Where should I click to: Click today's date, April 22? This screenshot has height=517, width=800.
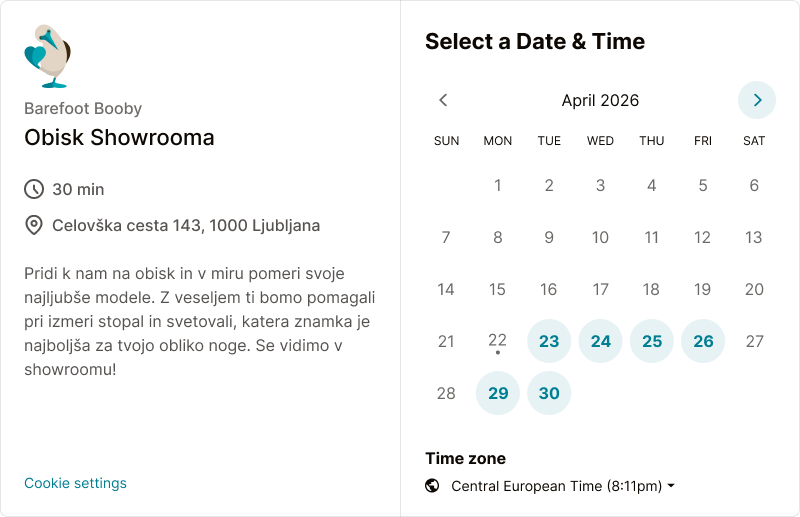coord(497,341)
